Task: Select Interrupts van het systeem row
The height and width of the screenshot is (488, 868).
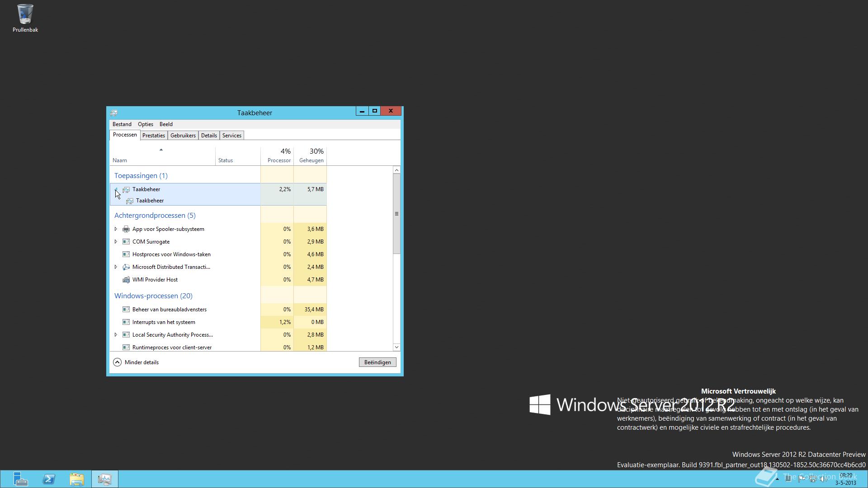Action: pyautogui.click(x=218, y=322)
